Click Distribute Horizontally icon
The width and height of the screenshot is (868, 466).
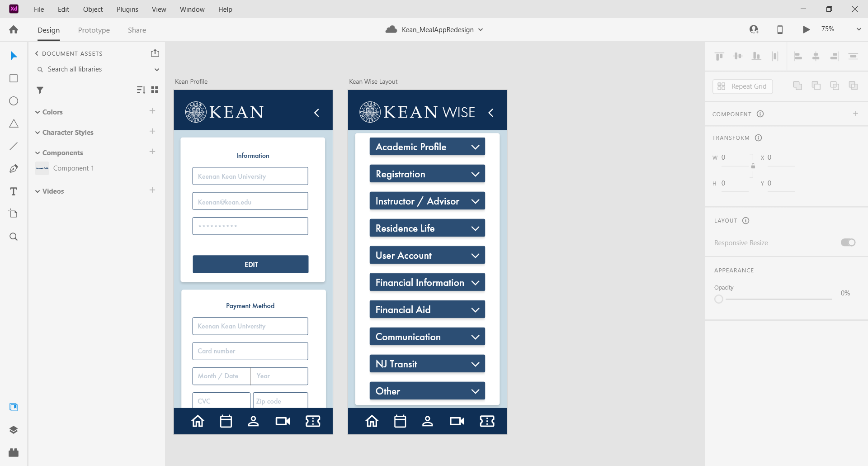pyautogui.click(x=853, y=56)
